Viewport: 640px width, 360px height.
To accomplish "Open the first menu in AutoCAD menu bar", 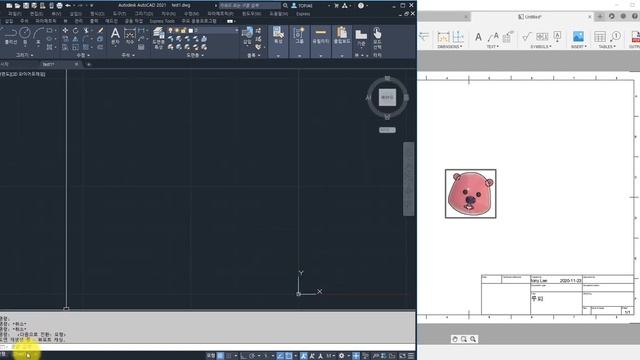I will (x=14, y=14).
